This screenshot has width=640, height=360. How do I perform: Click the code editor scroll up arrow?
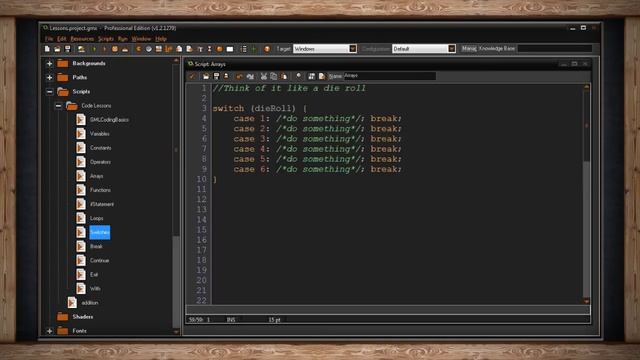pyautogui.click(x=587, y=87)
